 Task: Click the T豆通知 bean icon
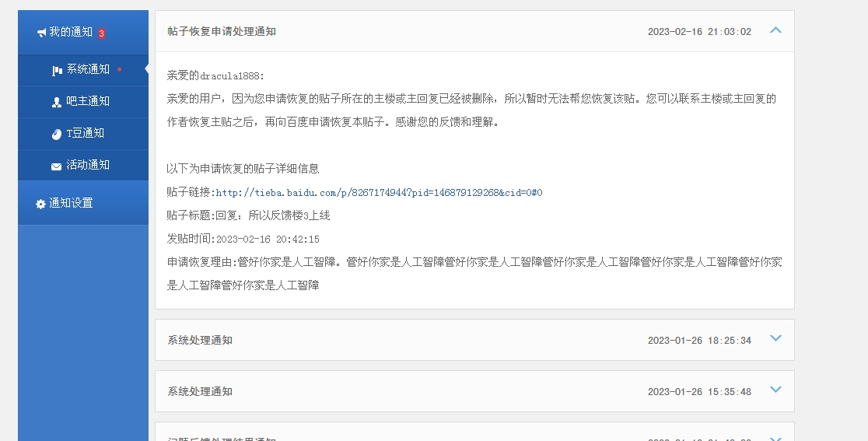click(x=57, y=134)
